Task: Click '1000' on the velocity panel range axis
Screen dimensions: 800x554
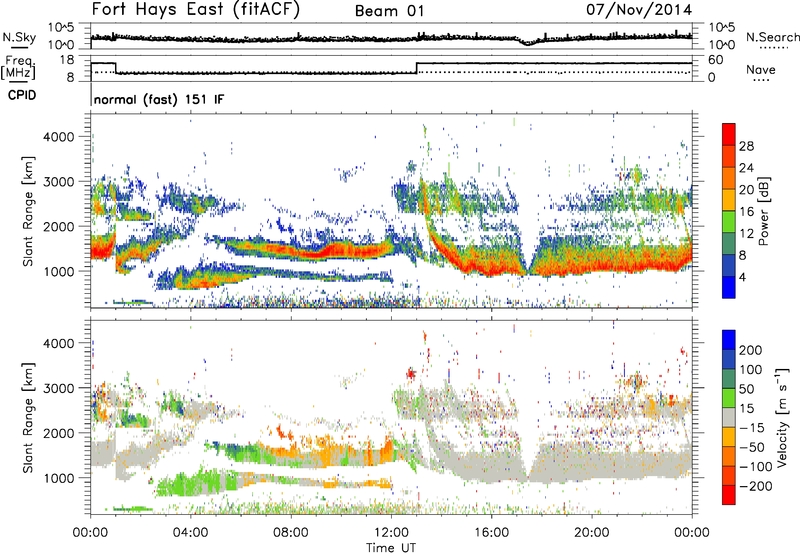Action: (x=59, y=478)
